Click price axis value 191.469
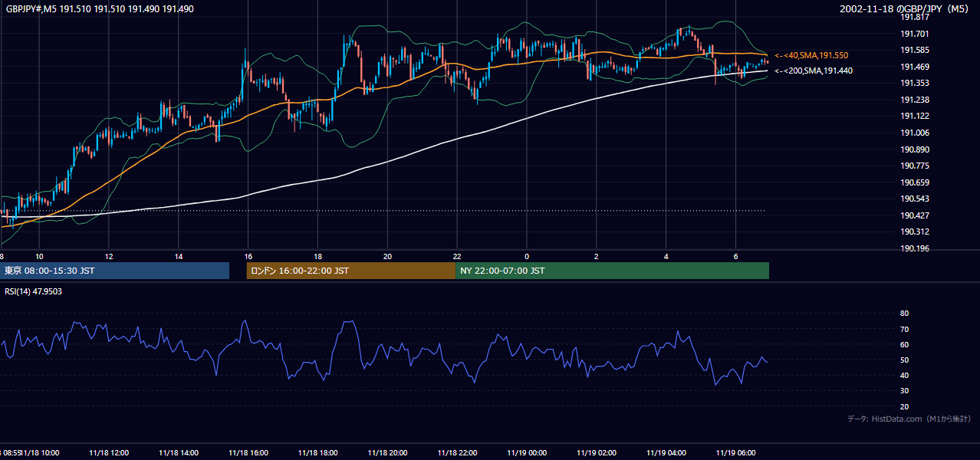Screen dimensions: 980x460 pos(914,67)
